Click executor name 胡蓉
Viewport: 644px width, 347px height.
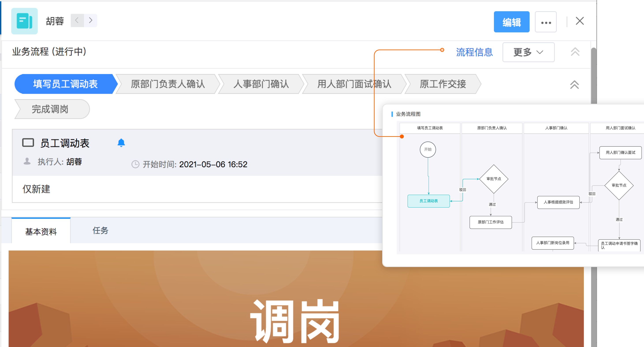coord(74,162)
